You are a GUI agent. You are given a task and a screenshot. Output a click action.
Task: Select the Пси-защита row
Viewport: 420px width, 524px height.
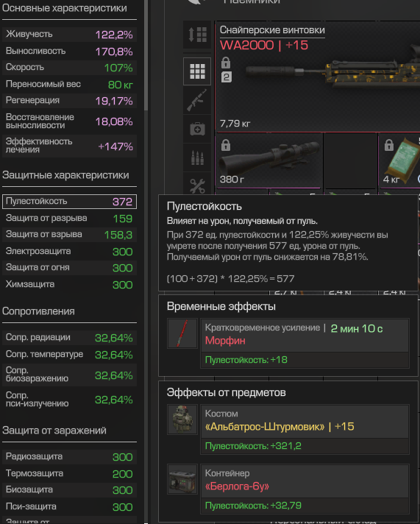(69, 506)
